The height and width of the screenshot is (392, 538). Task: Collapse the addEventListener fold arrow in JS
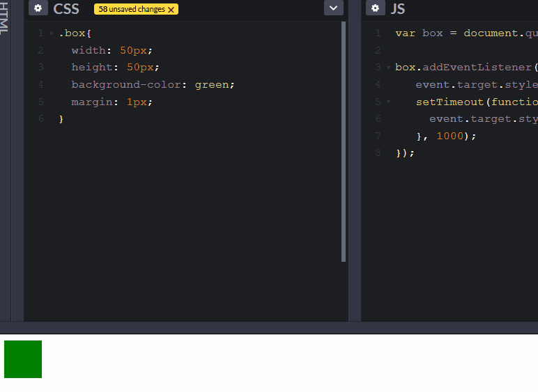click(388, 68)
